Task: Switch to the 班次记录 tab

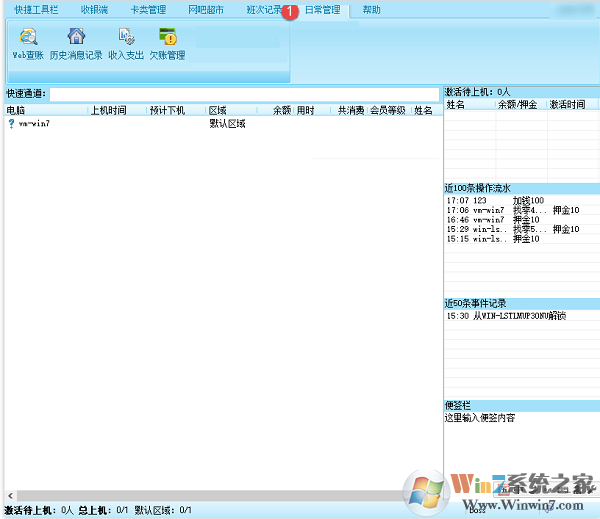Action: (x=264, y=10)
